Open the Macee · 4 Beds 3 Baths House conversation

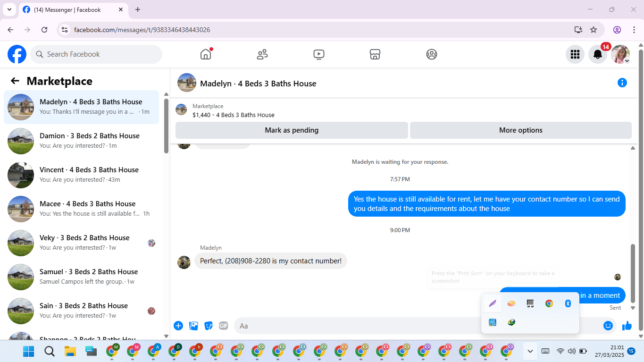[82, 209]
